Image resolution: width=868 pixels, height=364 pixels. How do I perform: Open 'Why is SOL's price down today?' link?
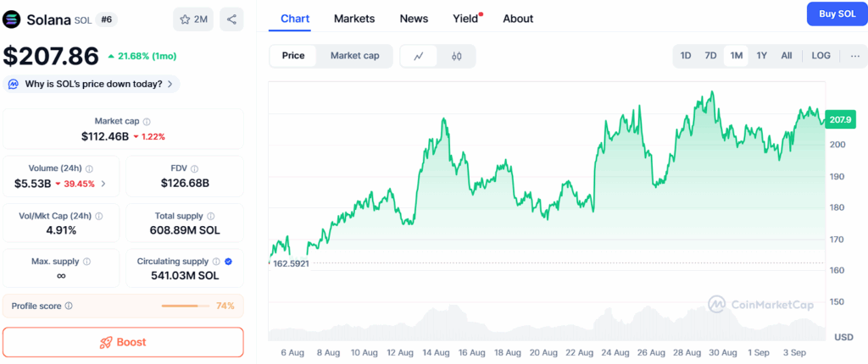(x=93, y=84)
